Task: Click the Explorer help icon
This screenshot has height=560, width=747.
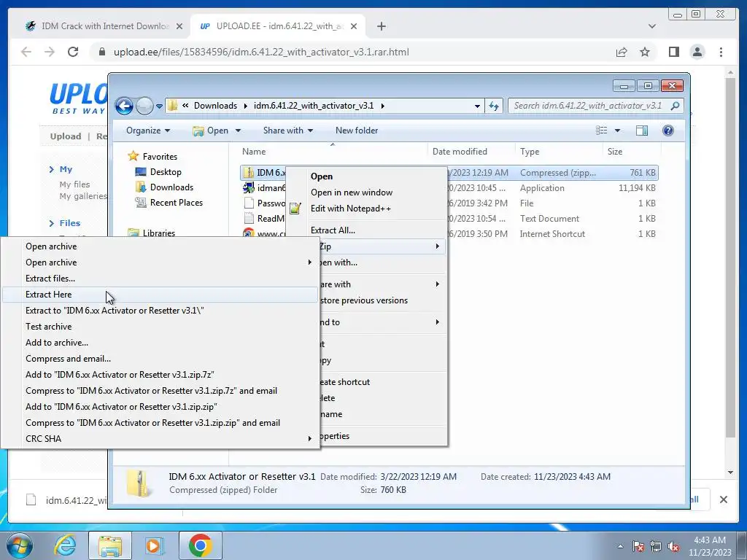Action: coord(668,131)
